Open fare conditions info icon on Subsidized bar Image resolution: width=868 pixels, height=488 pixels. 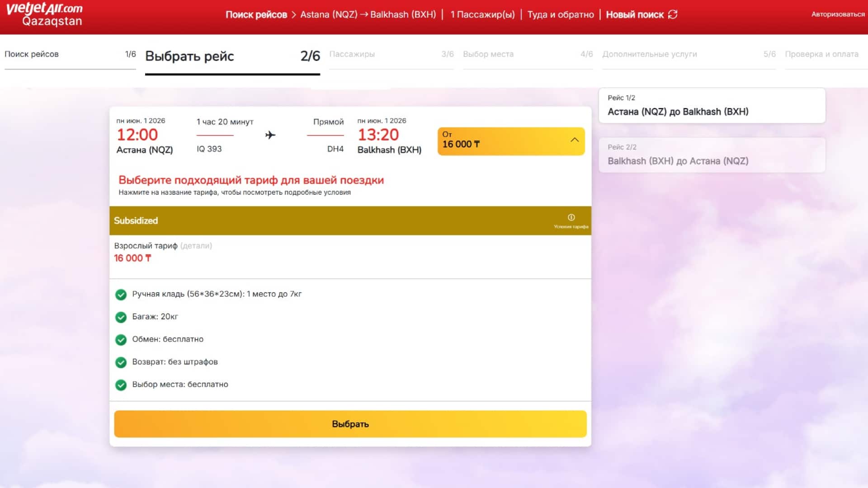pyautogui.click(x=571, y=217)
